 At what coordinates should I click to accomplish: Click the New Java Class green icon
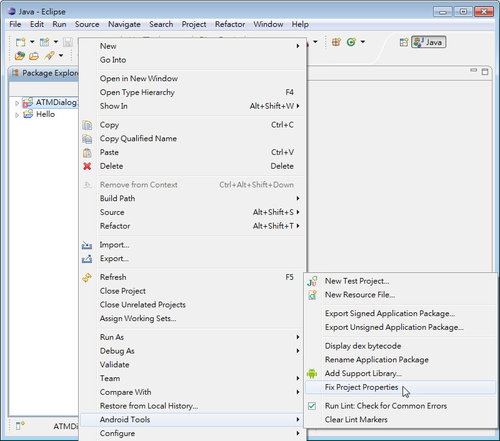click(351, 42)
